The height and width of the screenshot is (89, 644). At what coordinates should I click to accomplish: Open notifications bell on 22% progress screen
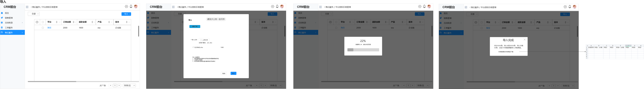424,6
